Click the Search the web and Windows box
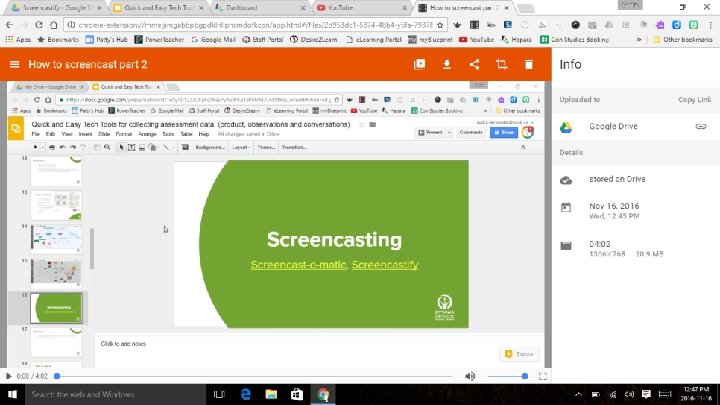720x405 pixels. pyautogui.click(x=115, y=394)
